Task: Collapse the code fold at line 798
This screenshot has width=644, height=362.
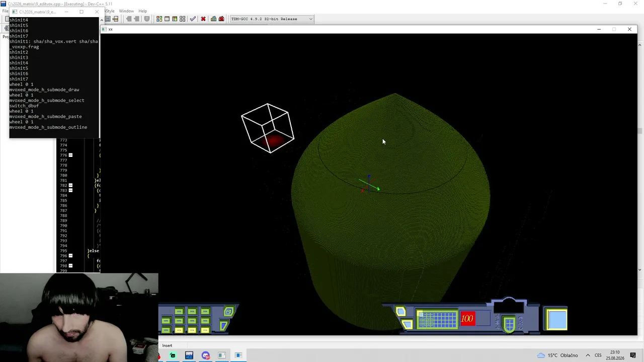Action: point(70,265)
